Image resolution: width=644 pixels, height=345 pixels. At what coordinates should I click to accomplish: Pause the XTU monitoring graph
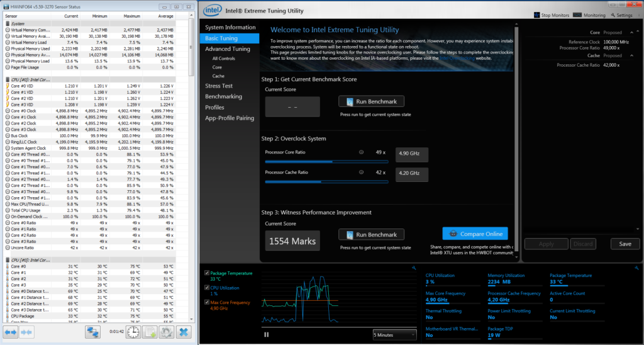point(267,335)
